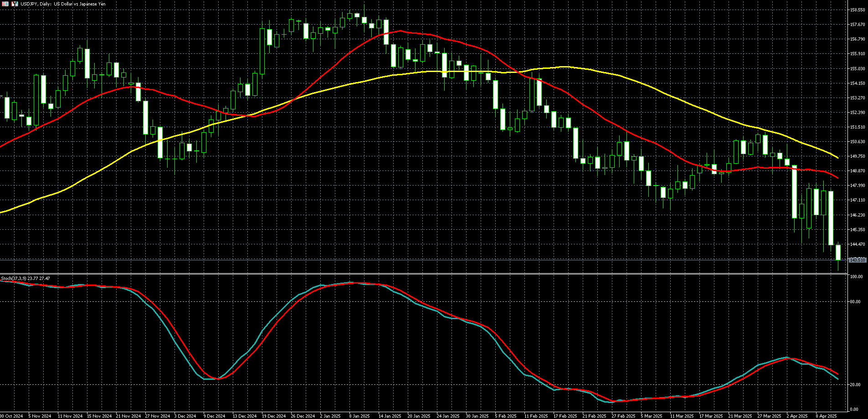Click the 158.550 price scale label
The width and height of the screenshot is (868, 419).
pyautogui.click(x=858, y=10)
